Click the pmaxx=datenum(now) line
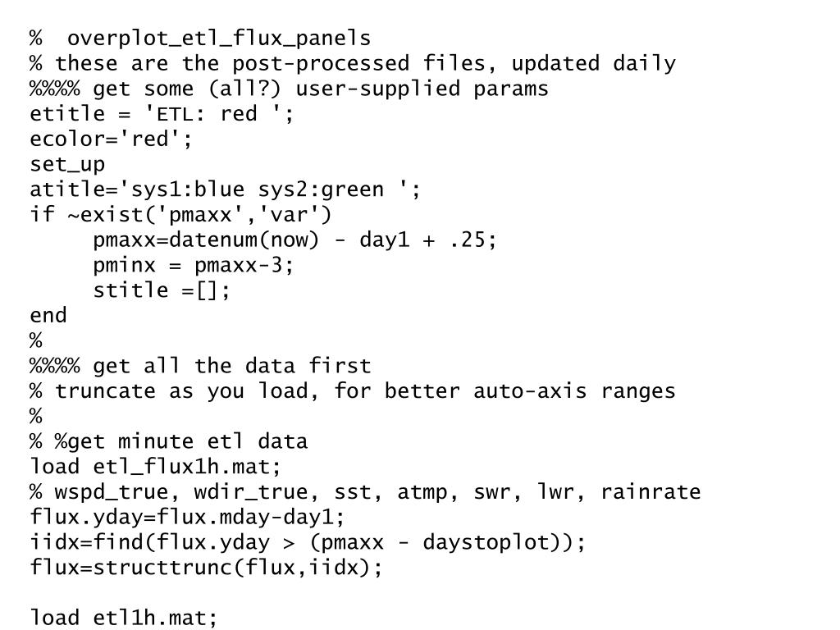The image size is (840, 630). (295, 240)
